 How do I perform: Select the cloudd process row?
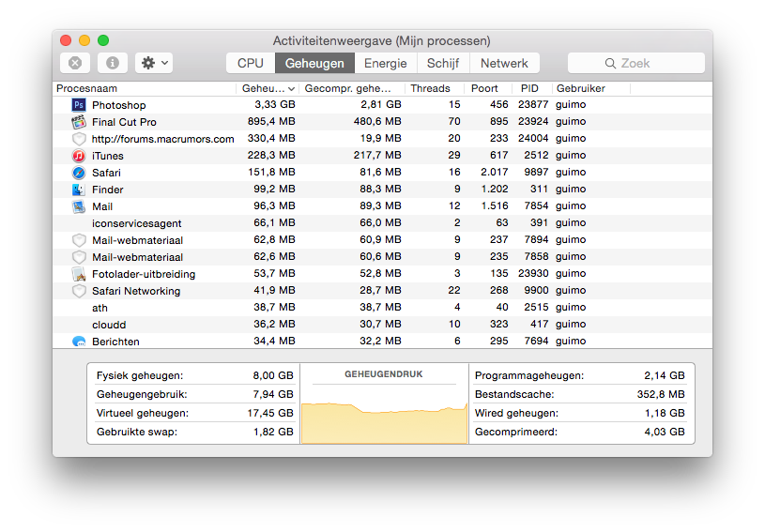[383, 325]
